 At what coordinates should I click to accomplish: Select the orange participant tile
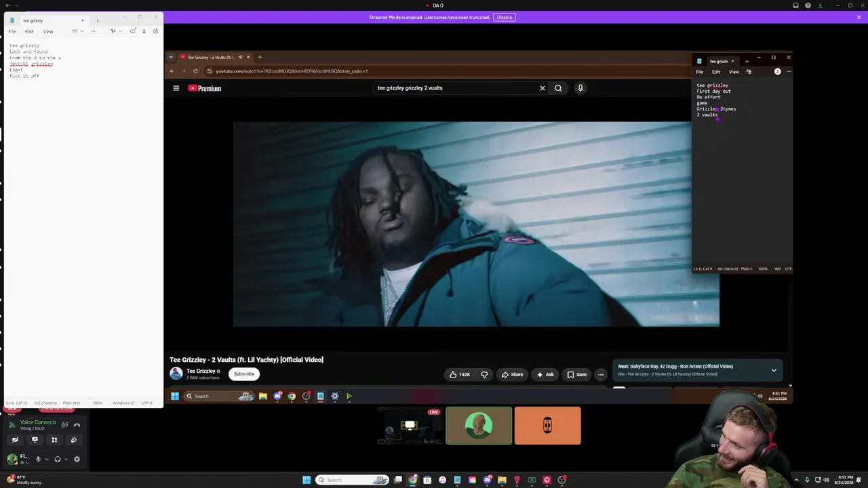[547, 426]
